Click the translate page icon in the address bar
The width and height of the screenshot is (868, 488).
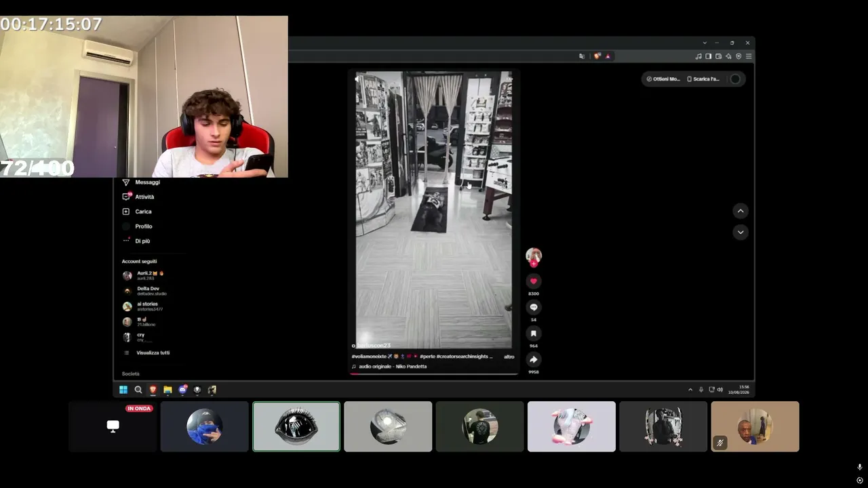pos(582,56)
